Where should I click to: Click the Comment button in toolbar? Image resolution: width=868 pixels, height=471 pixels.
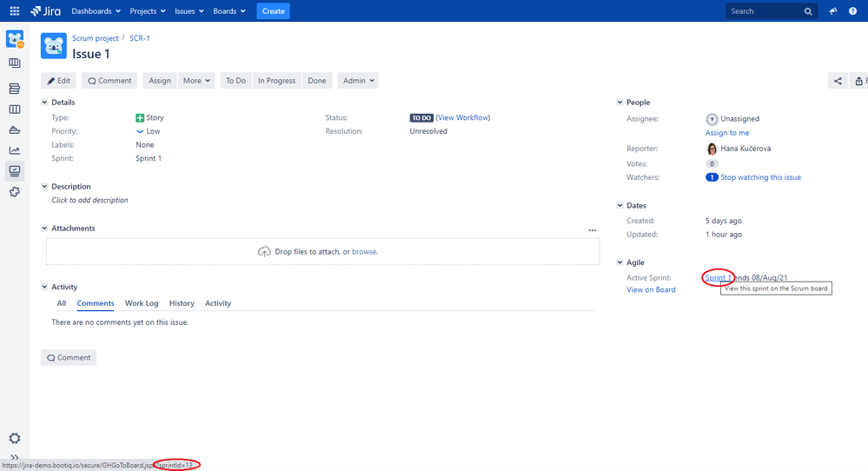pyautogui.click(x=109, y=81)
